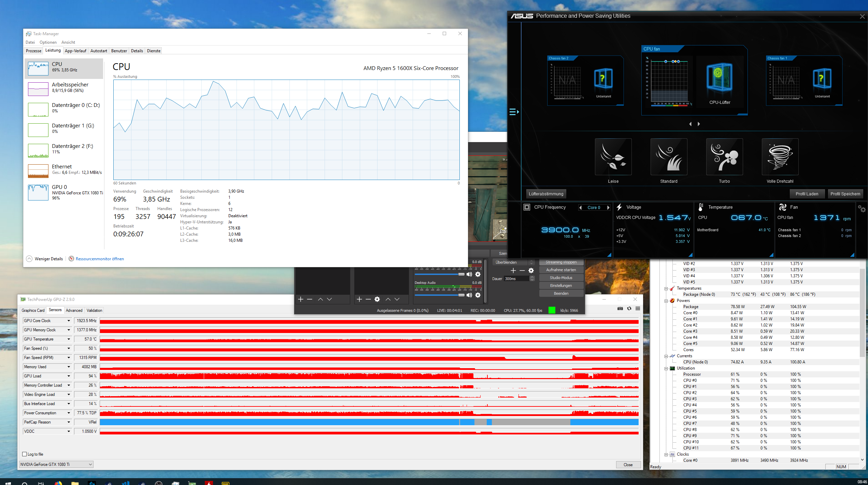
Task: Click the Streaming stoppen button
Action: 561,262
